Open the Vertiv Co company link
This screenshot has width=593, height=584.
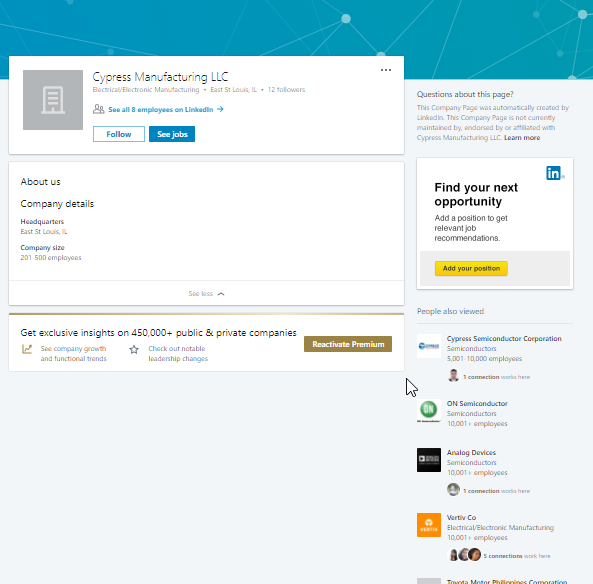point(461,517)
